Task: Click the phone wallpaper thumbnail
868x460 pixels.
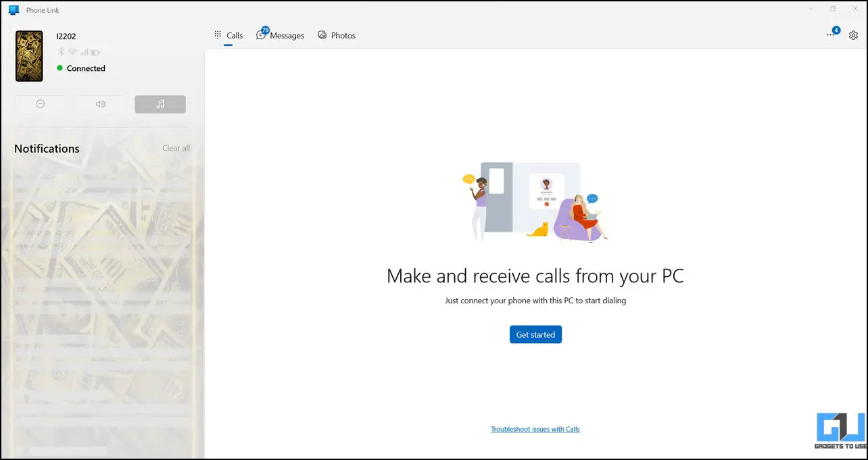Action: (29, 55)
